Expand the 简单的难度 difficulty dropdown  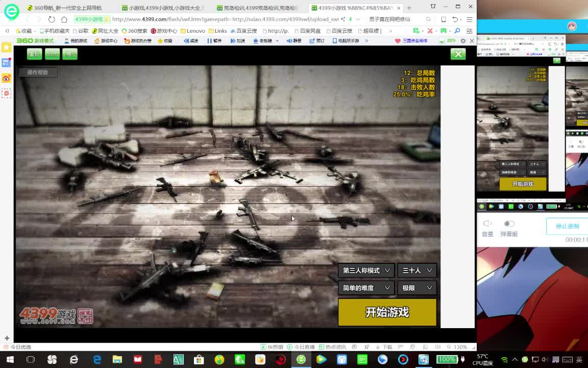tap(366, 288)
